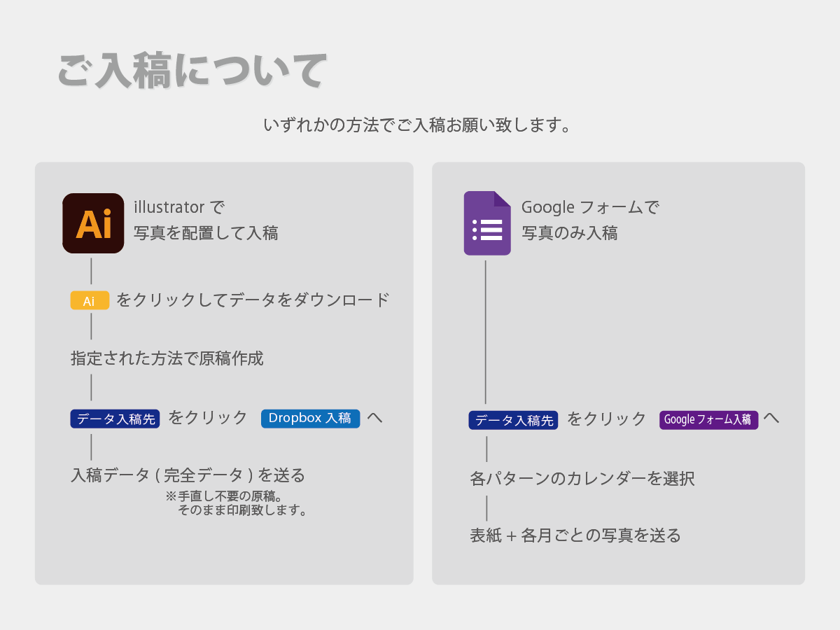Click the text をクリックしてデータをダウンロード

(253, 300)
